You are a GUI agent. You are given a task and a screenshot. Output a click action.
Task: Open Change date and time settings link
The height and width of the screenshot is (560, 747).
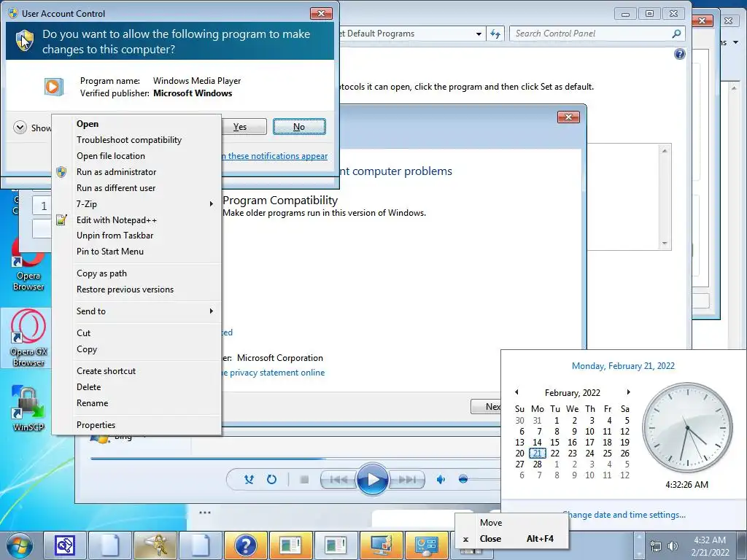click(624, 515)
